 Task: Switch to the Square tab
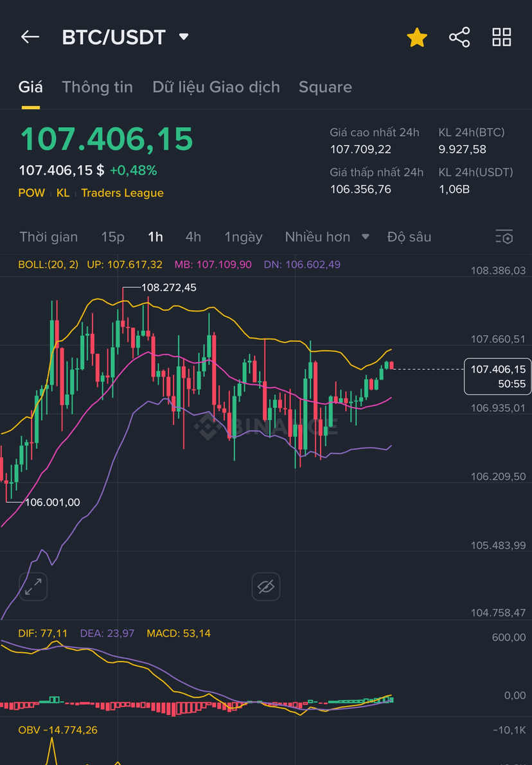(325, 87)
